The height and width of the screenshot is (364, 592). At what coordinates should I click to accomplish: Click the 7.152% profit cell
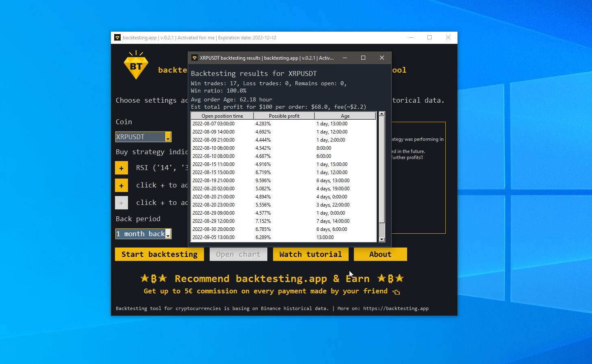pos(263,221)
